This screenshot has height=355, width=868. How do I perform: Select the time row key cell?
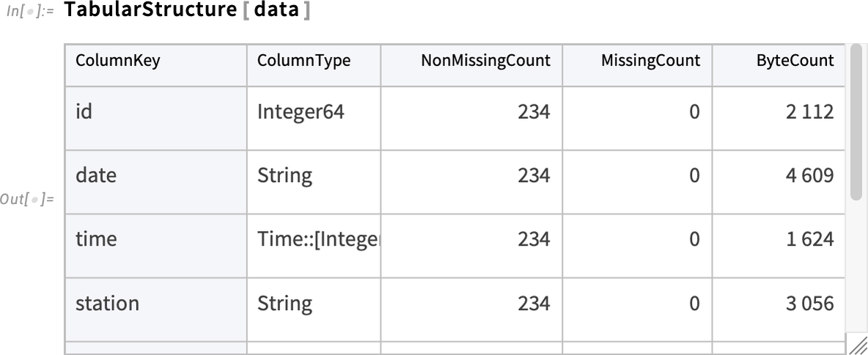tap(156, 245)
